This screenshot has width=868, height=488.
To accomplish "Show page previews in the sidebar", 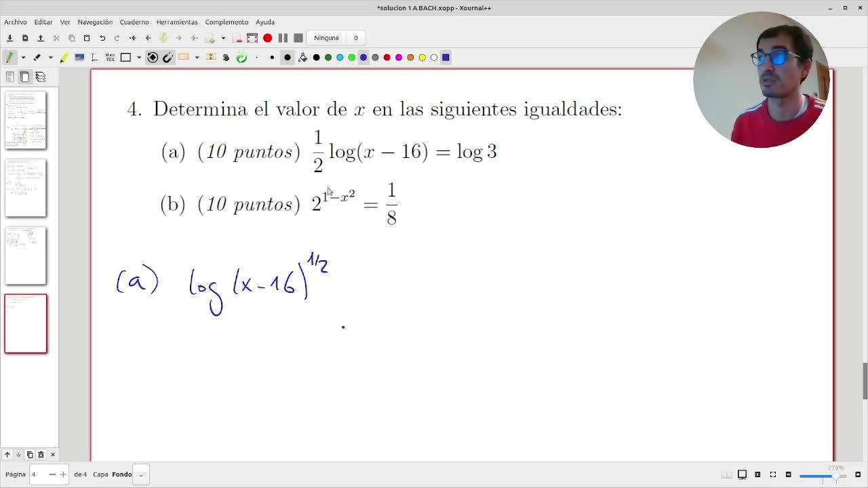I will pyautogui.click(x=25, y=77).
